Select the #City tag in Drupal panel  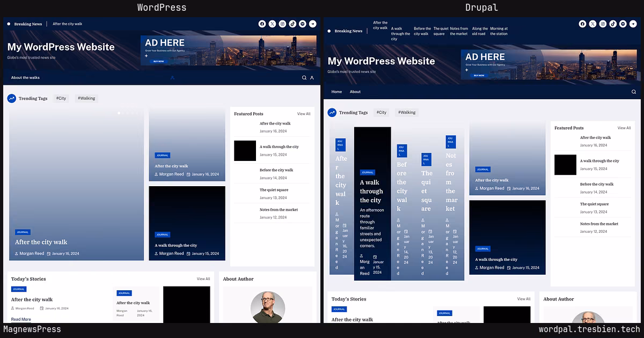click(x=382, y=113)
